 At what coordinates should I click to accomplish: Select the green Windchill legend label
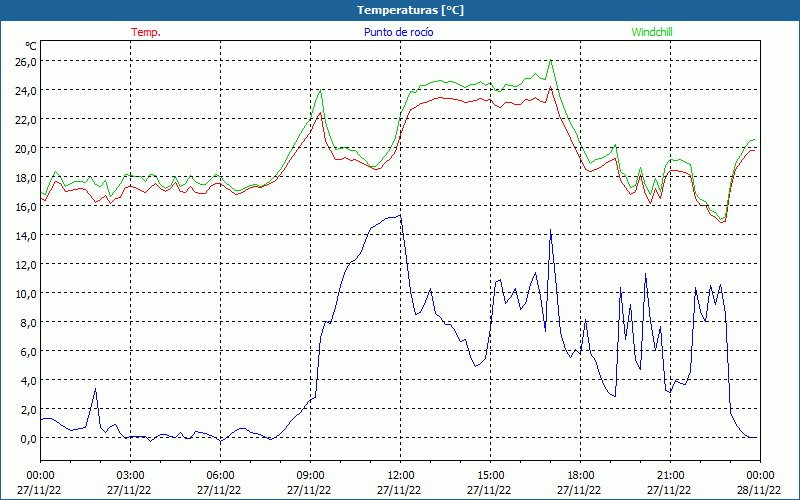click(x=652, y=32)
